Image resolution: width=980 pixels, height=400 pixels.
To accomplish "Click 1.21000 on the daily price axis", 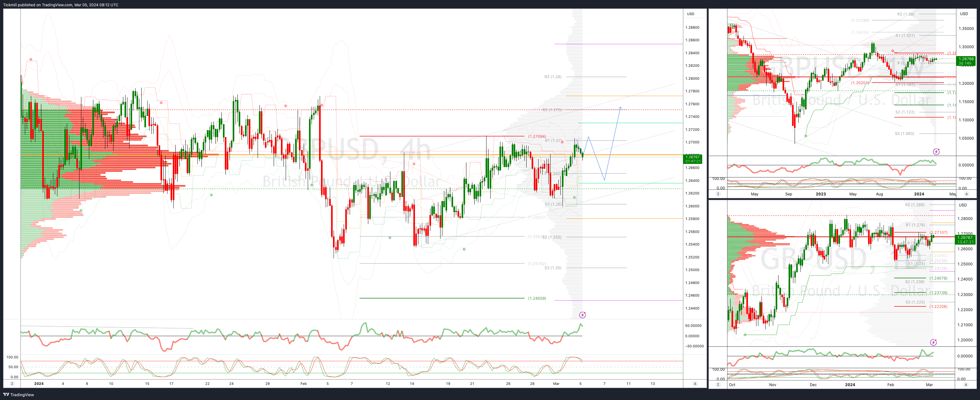I will [965, 325].
